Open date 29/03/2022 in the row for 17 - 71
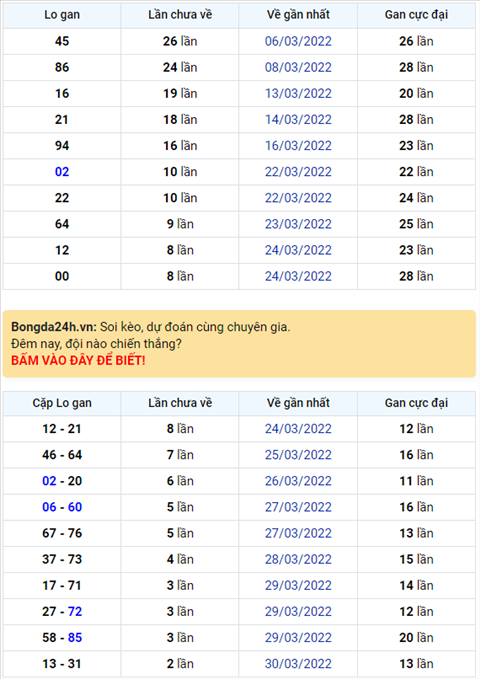This screenshot has width=480, height=679. (298, 585)
